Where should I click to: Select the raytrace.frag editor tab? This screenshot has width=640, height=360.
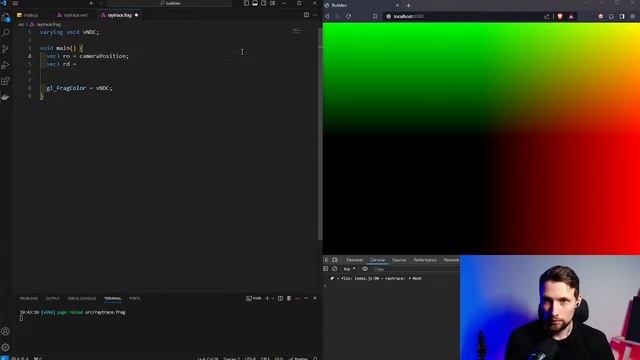pyautogui.click(x=119, y=15)
